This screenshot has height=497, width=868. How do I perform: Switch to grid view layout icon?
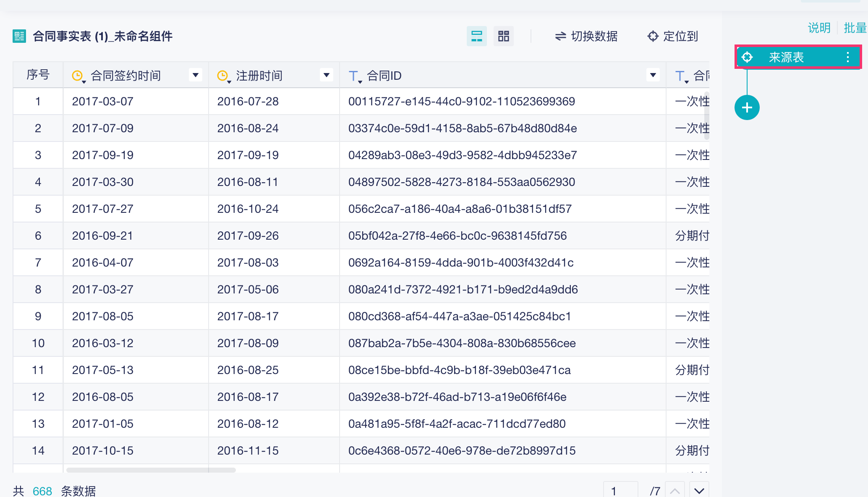pos(503,36)
